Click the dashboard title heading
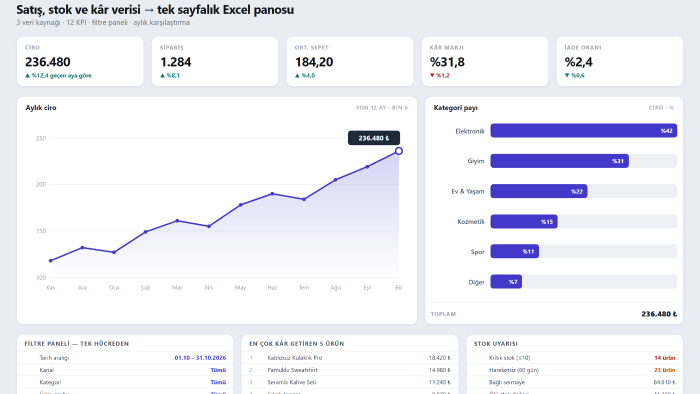Viewport: 700px width, 394px height. pyautogui.click(x=155, y=9)
